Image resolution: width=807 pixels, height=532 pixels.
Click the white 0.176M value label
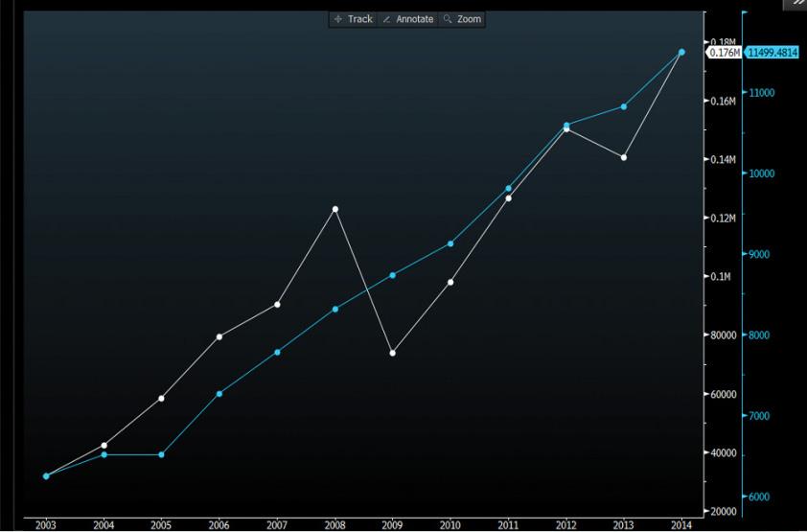click(x=724, y=53)
